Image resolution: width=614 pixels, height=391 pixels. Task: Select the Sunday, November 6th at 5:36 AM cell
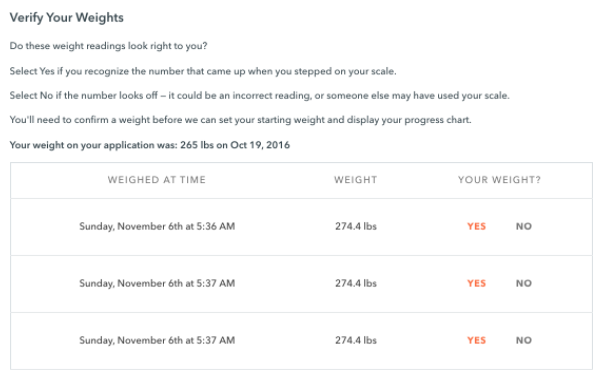157,226
